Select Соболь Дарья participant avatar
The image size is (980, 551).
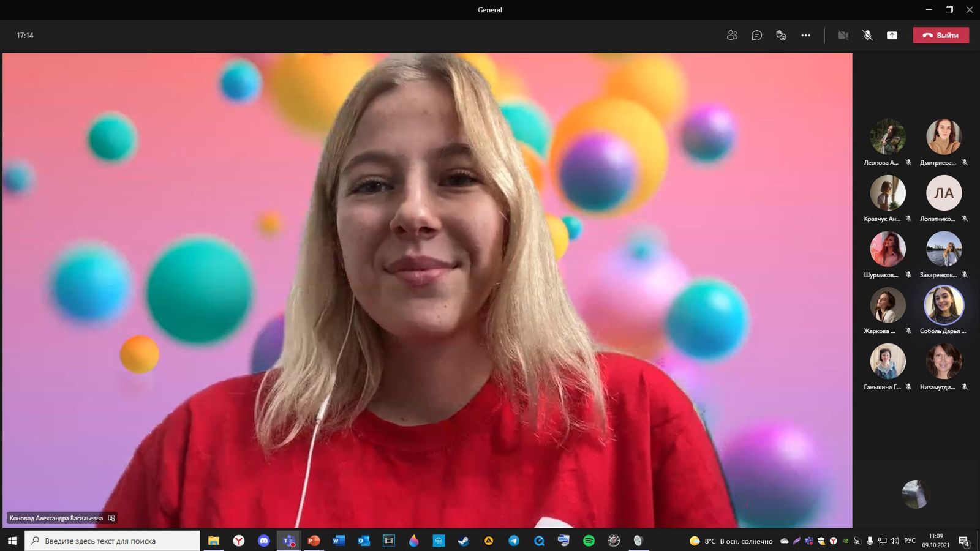point(943,305)
